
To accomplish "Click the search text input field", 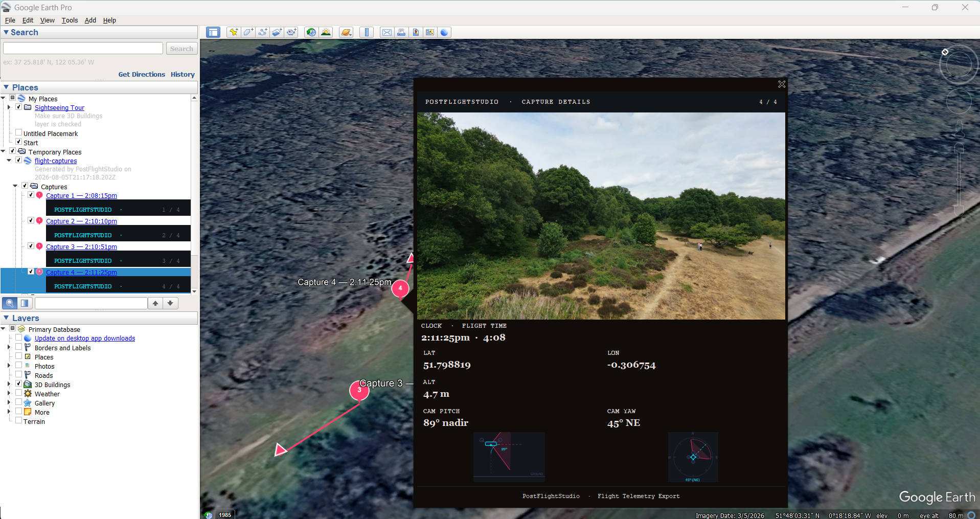I will 83,48.
